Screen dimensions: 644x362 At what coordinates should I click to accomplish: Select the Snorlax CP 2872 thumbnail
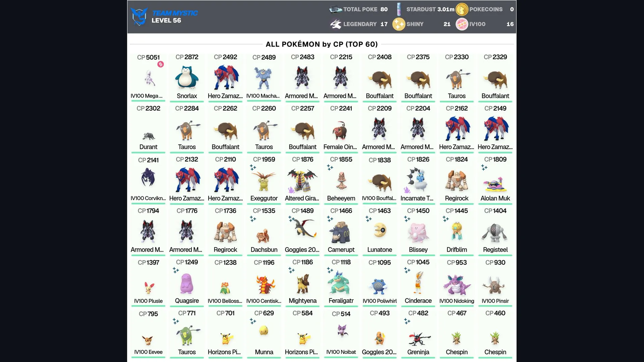187,77
